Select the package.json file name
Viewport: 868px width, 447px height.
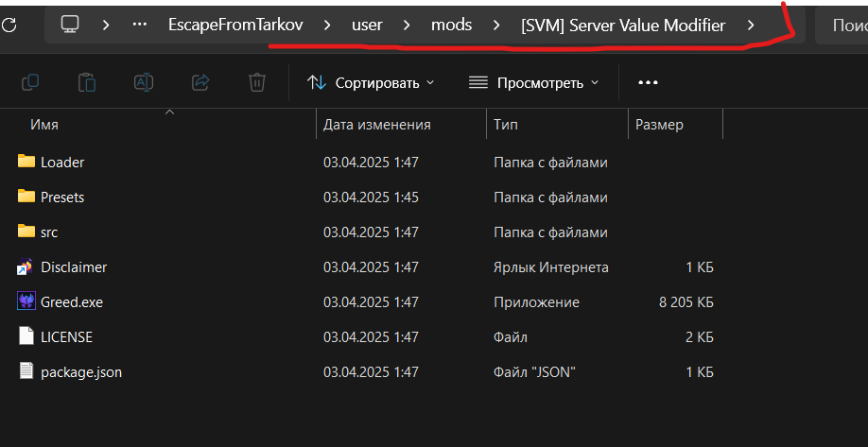pos(81,372)
